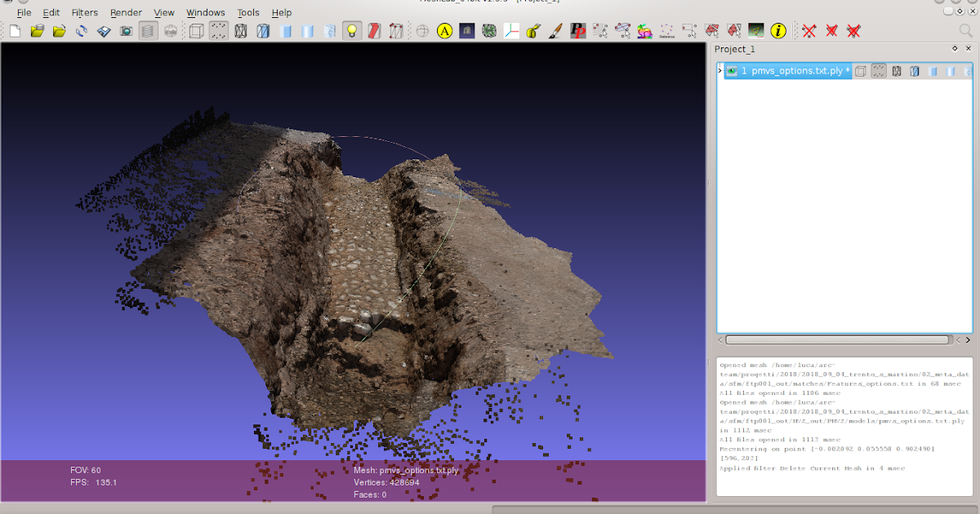Take a snapshot with camera icon
This screenshot has height=514, width=980.
click(126, 31)
